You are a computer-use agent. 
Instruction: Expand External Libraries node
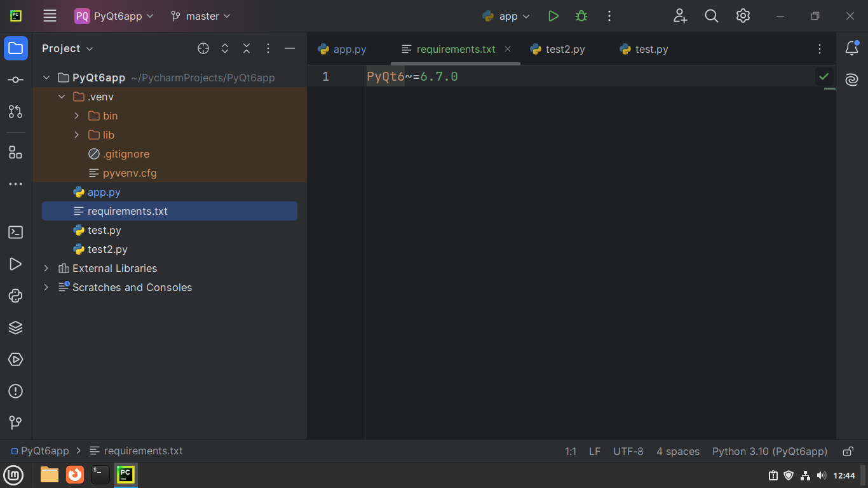point(46,268)
